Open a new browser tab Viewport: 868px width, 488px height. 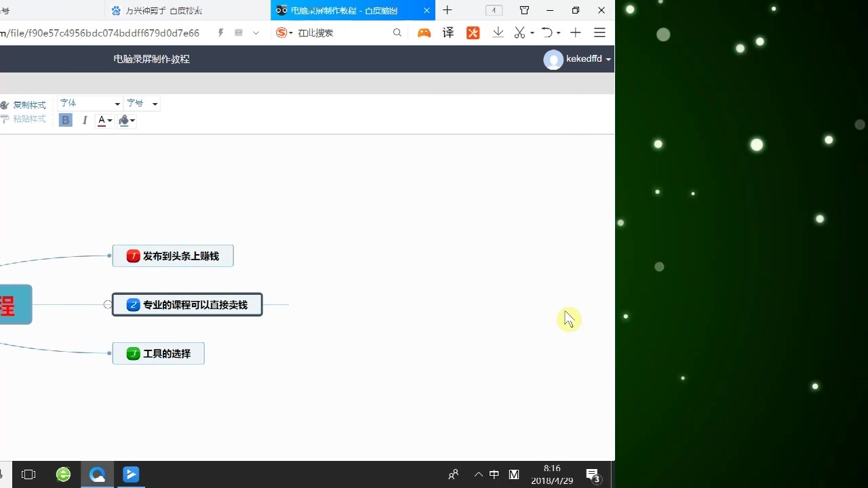coord(447,10)
